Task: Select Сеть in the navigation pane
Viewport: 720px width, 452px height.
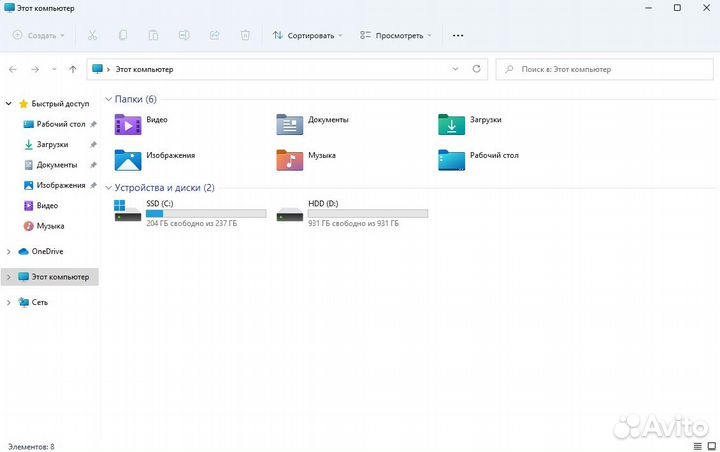Action: [39, 301]
